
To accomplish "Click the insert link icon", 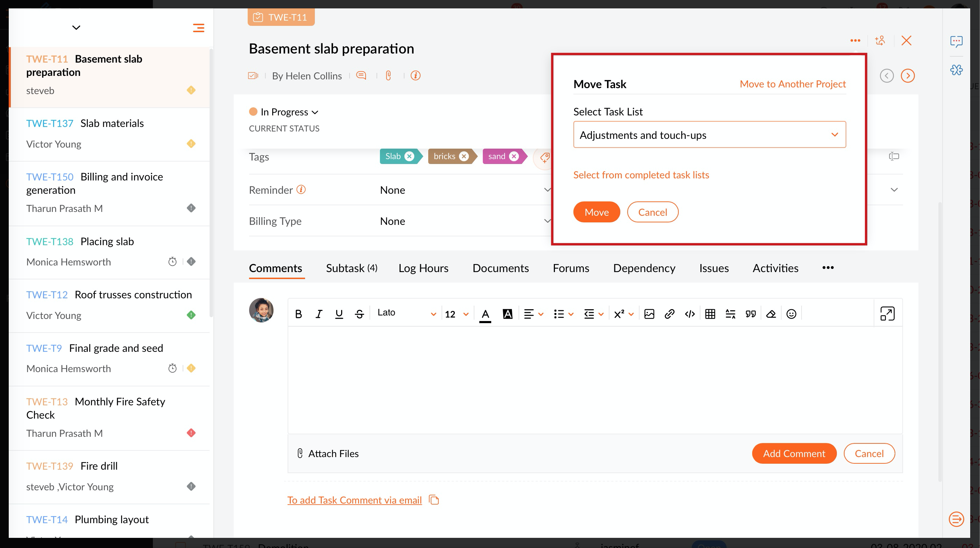I will (x=669, y=314).
